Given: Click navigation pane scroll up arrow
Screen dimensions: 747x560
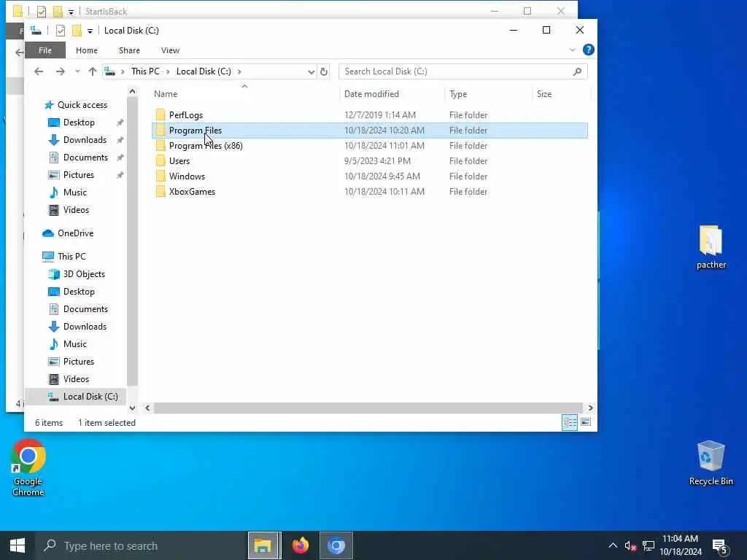Looking at the screenshot, I should [x=133, y=91].
